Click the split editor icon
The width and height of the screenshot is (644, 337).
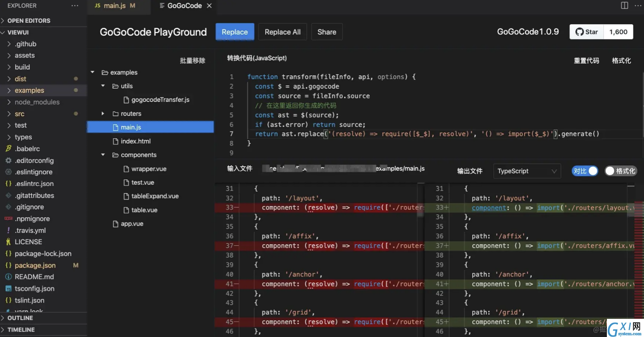625,5
